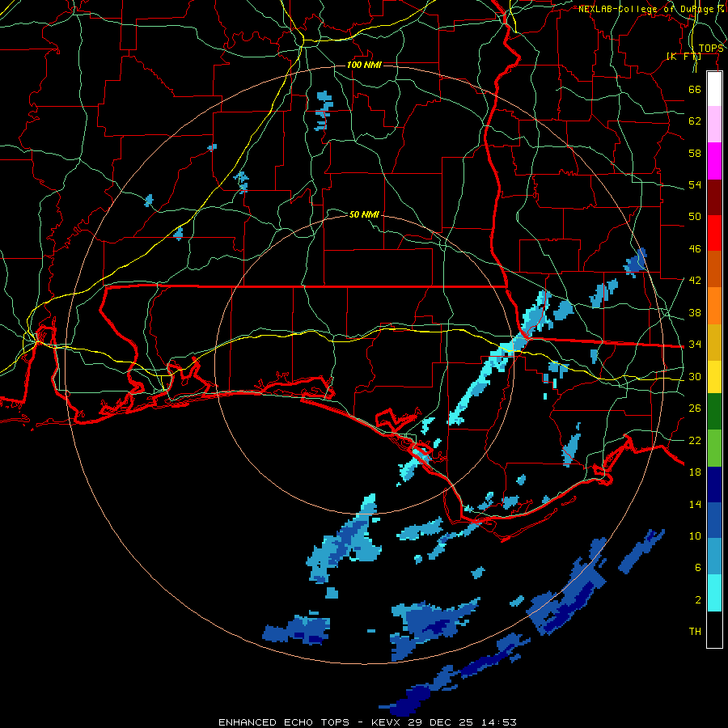The image size is (728, 728).
Task: Pick the light green scale swatch
Action: click(x=714, y=448)
